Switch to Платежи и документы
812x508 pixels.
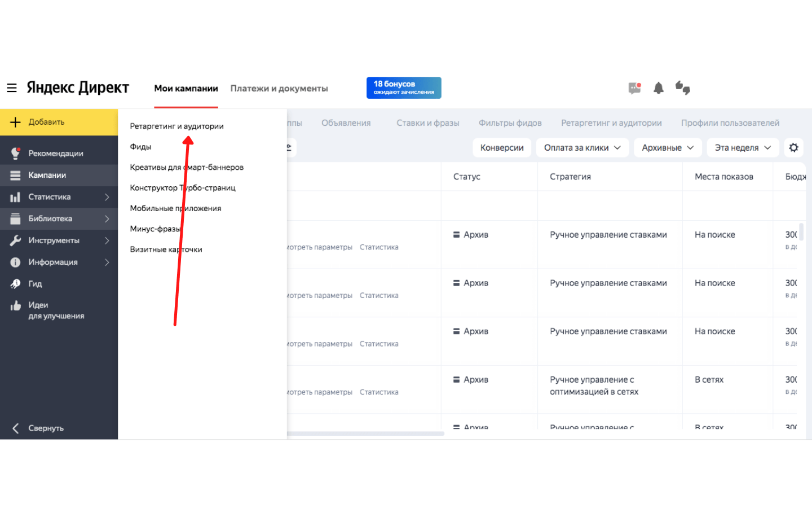[x=279, y=88]
